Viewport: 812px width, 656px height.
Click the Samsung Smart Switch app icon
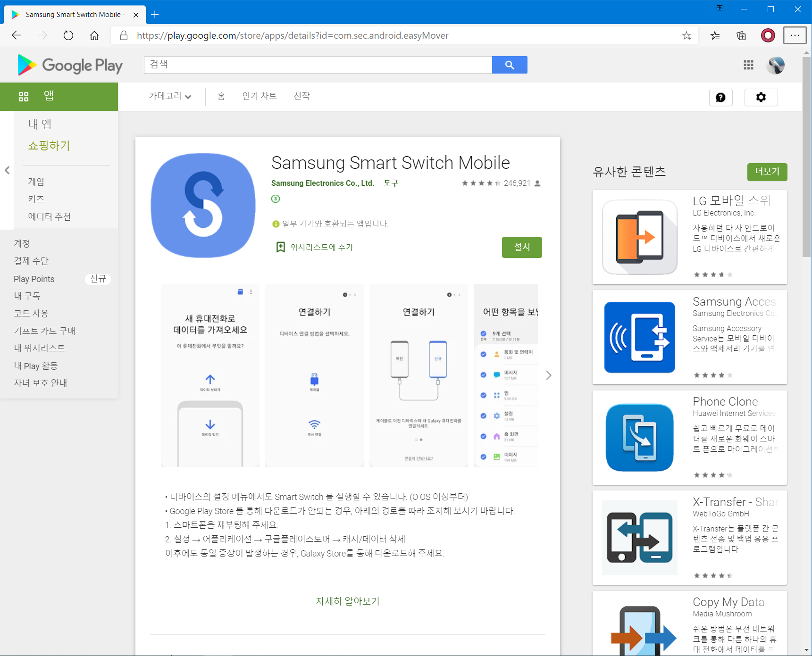(203, 205)
